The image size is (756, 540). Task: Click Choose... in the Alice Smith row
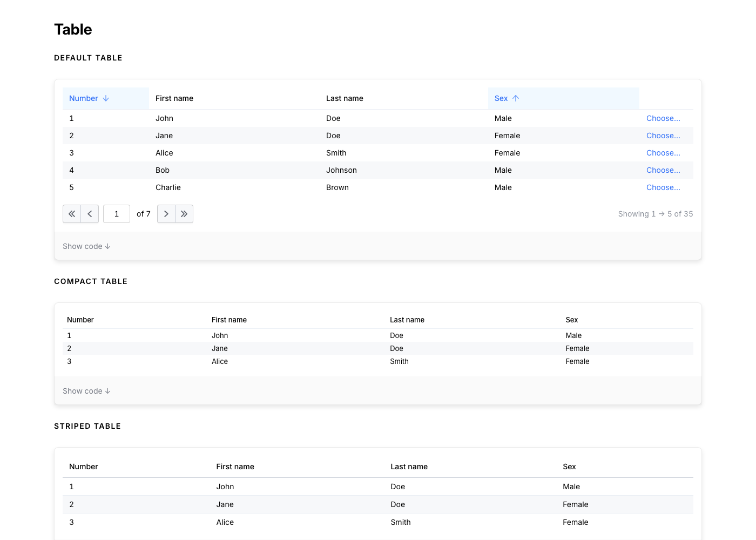pos(663,153)
